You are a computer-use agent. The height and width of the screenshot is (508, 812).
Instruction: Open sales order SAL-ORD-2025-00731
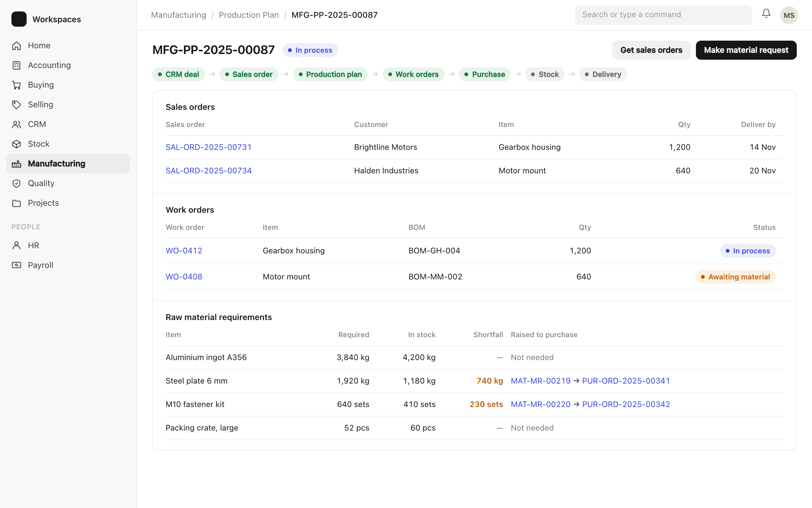(208, 147)
